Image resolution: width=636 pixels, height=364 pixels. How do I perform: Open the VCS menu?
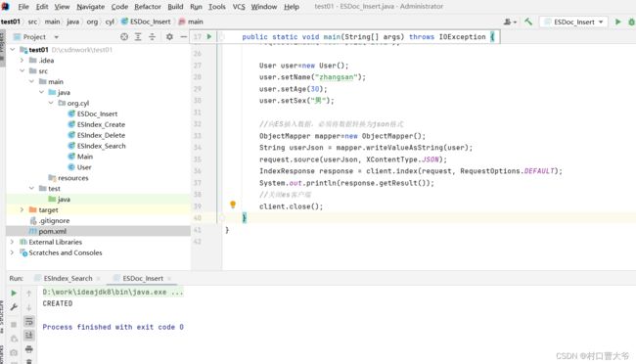(x=239, y=7)
